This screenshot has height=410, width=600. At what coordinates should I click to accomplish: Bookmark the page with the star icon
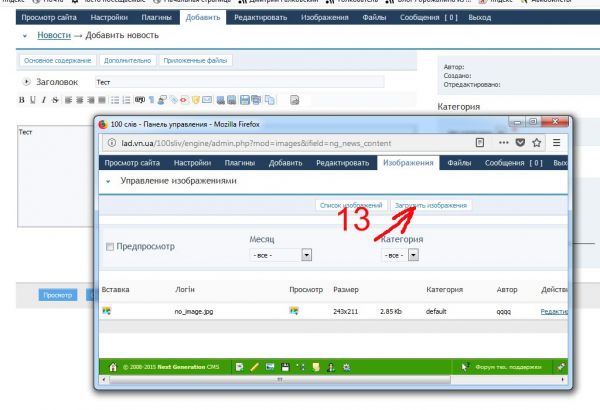coord(536,143)
